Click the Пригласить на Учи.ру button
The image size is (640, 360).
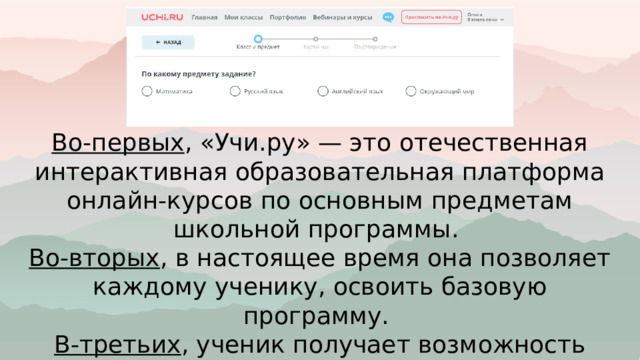pos(431,17)
